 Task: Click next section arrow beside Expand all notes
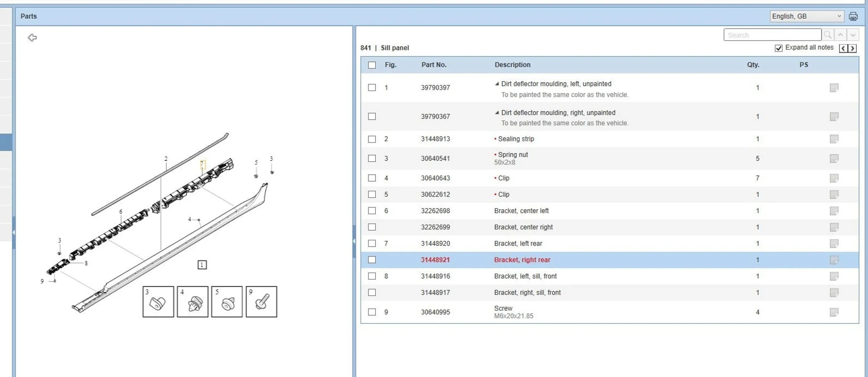(852, 48)
